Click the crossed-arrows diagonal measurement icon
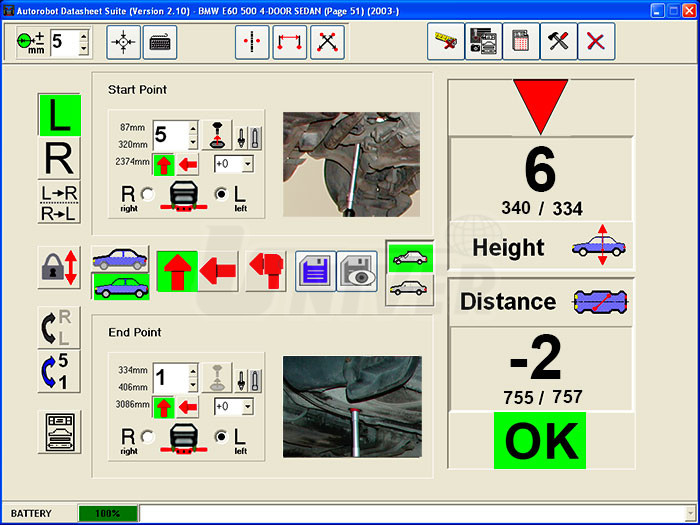This screenshot has height=525, width=700. (x=327, y=42)
